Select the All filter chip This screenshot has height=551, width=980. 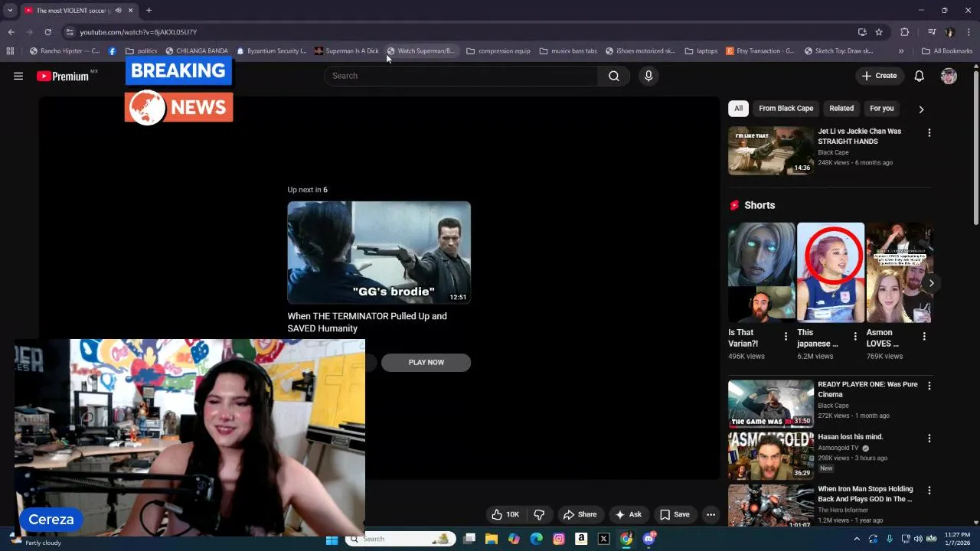pyautogui.click(x=738, y=109)
